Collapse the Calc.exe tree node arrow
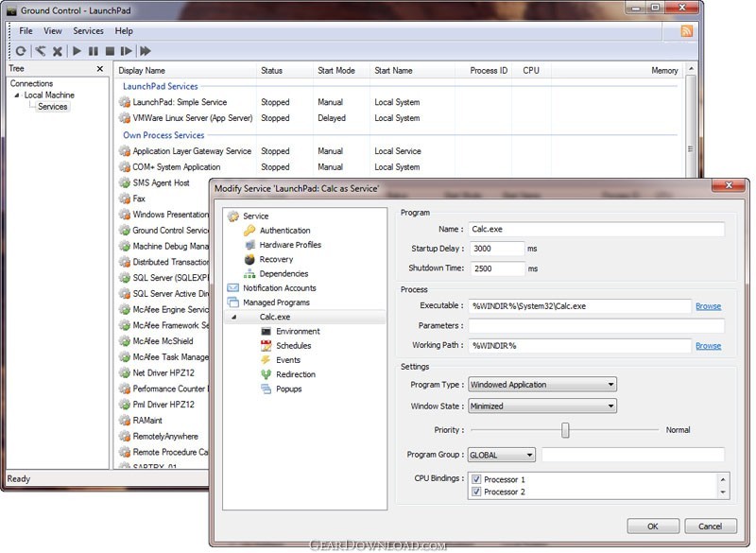 point(233,317)
